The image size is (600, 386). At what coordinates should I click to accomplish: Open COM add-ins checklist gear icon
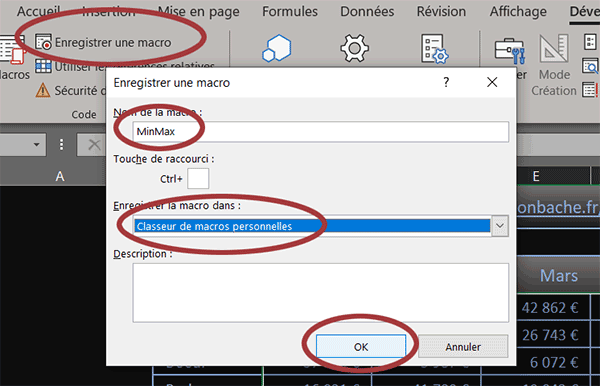click(434, 49)
